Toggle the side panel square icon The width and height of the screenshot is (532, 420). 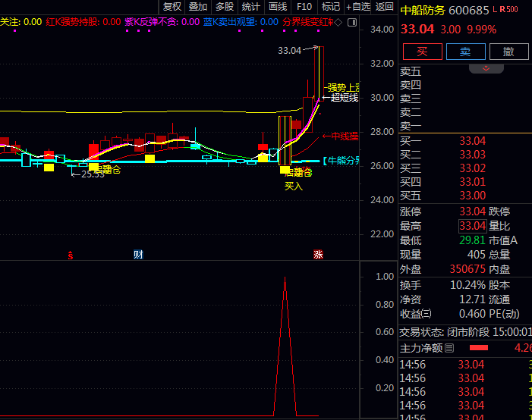coord(352,23)
